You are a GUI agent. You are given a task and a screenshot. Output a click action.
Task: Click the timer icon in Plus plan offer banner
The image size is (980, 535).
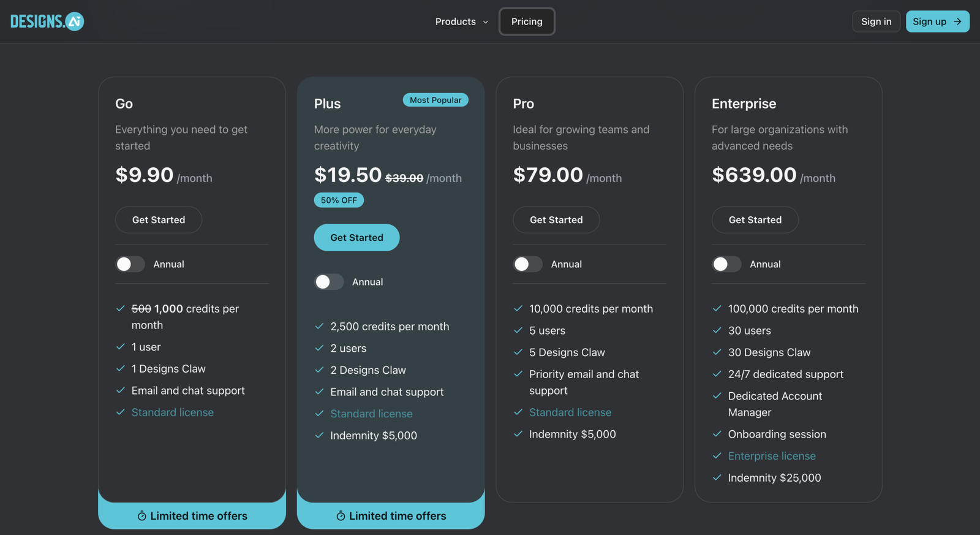click(x=341, y=516)
